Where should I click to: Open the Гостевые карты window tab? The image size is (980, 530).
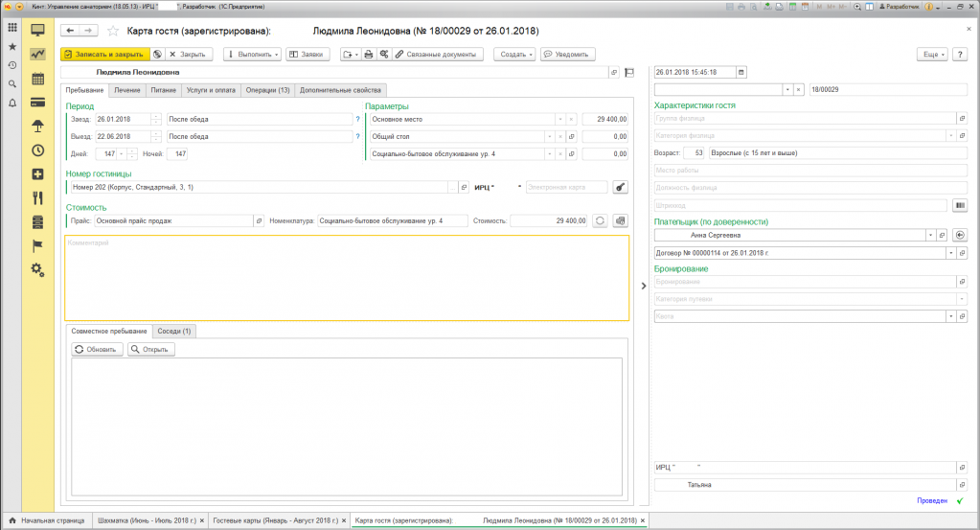pos(279,520)
